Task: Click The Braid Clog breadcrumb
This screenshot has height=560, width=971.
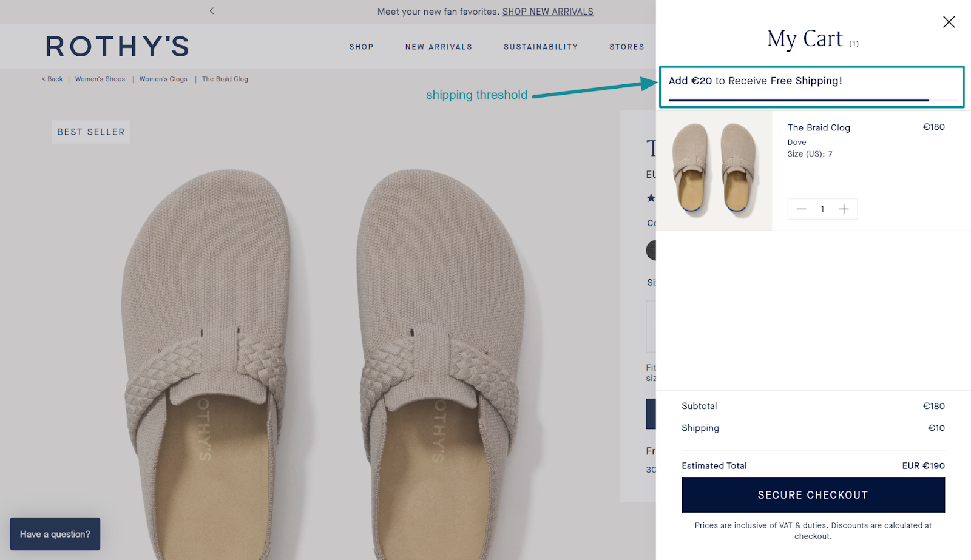Action: [x=225, y=79]
